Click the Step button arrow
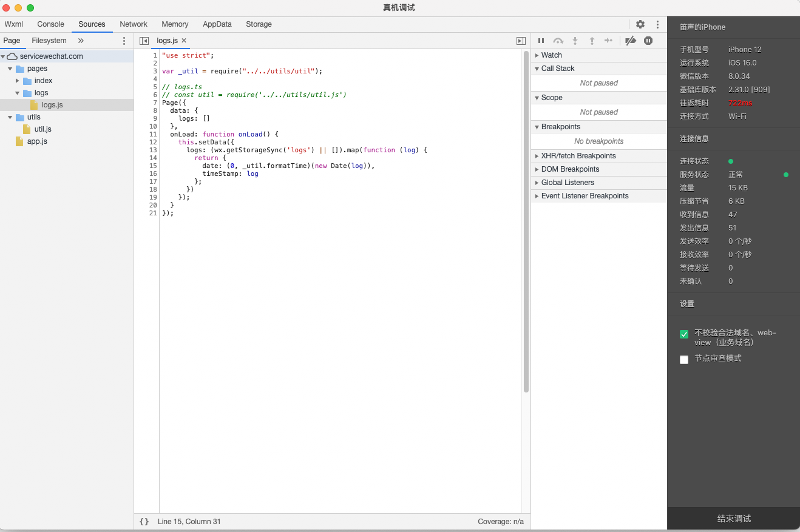The image size is (800, 532). [608, 41]
